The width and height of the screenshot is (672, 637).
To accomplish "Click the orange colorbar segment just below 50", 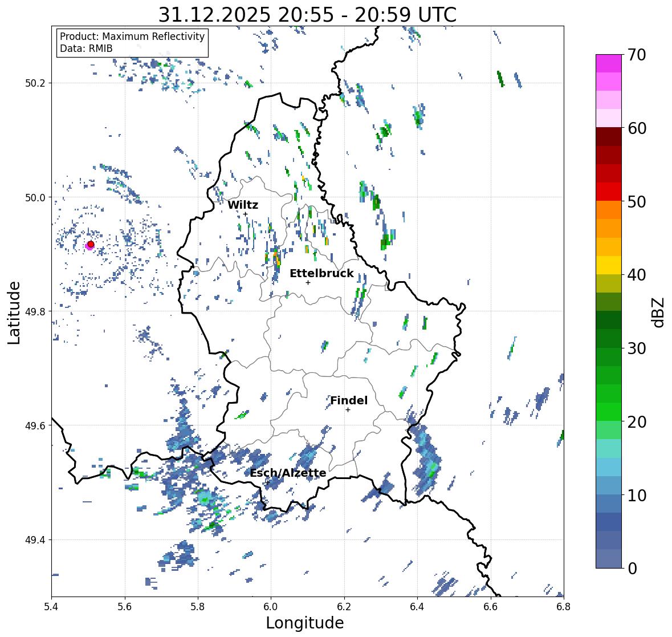I will pyautogui.click(x=609, y=210).
